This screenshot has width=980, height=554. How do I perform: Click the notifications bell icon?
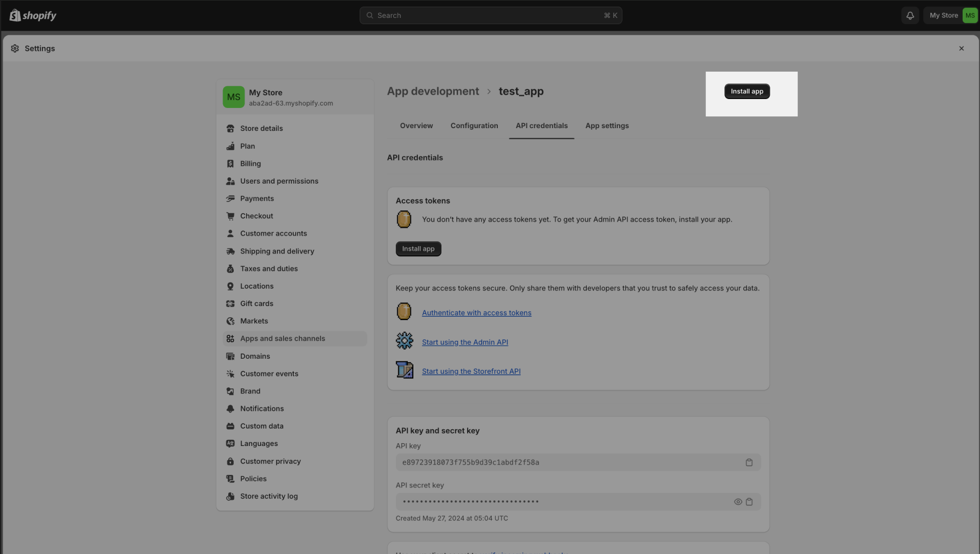click(x=910, y=16)
